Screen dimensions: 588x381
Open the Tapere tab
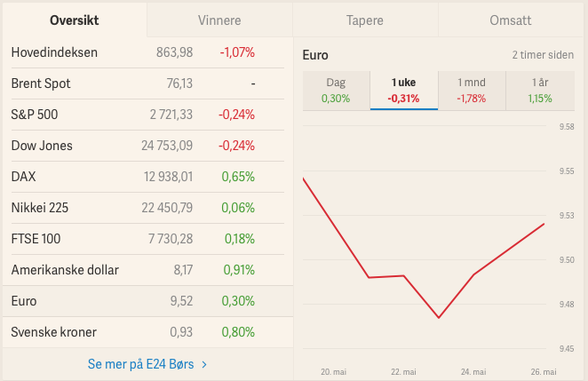(365, 20)
